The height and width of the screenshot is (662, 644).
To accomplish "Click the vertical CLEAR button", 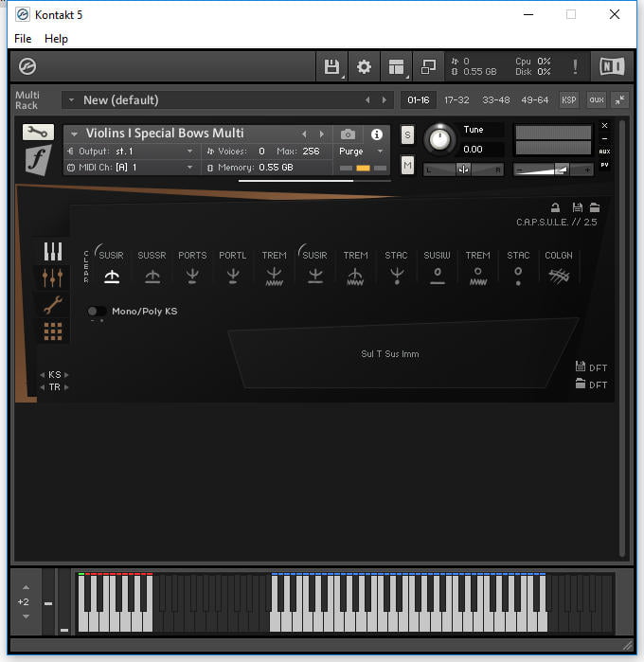I will click(86, 266).
